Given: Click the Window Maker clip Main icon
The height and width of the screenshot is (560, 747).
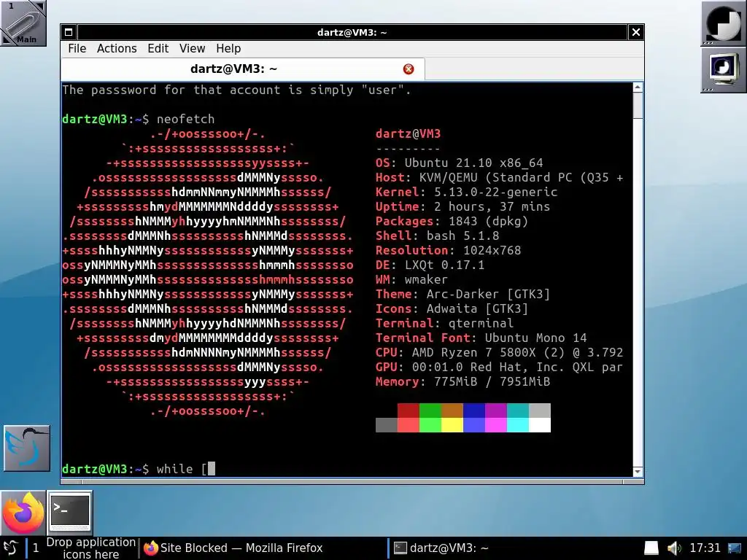Looking at the screenshot, I should pos(23,23).
